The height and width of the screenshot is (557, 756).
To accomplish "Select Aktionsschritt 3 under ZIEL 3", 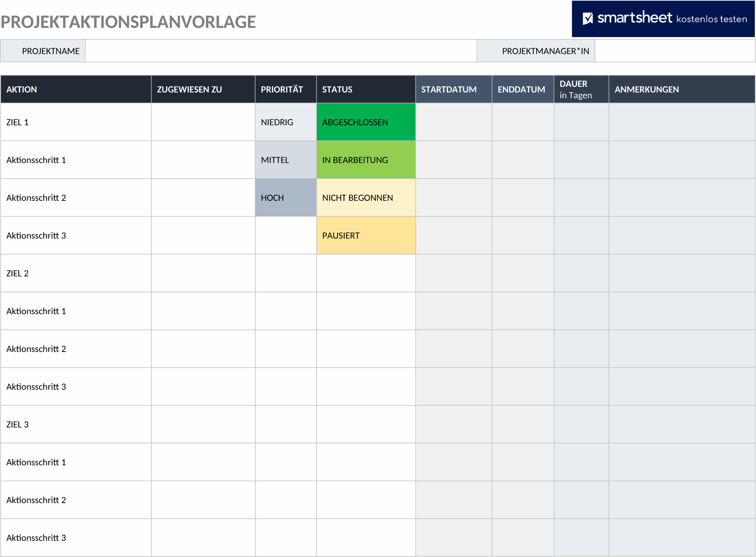I will (76, 537).
